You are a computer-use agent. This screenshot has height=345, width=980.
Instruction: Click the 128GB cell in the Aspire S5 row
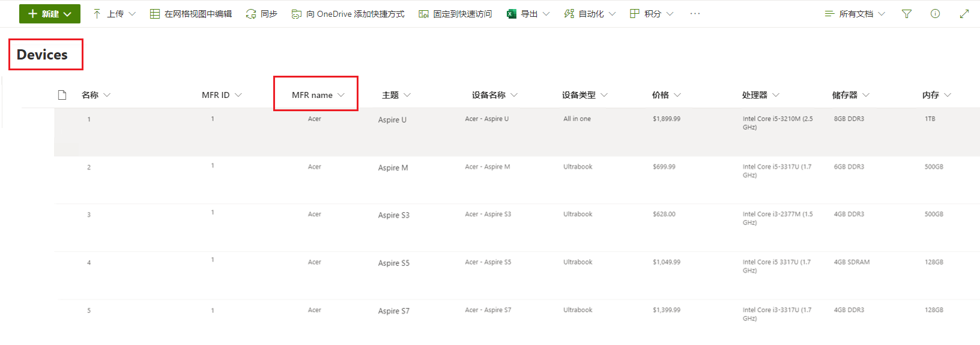[934, 262]
